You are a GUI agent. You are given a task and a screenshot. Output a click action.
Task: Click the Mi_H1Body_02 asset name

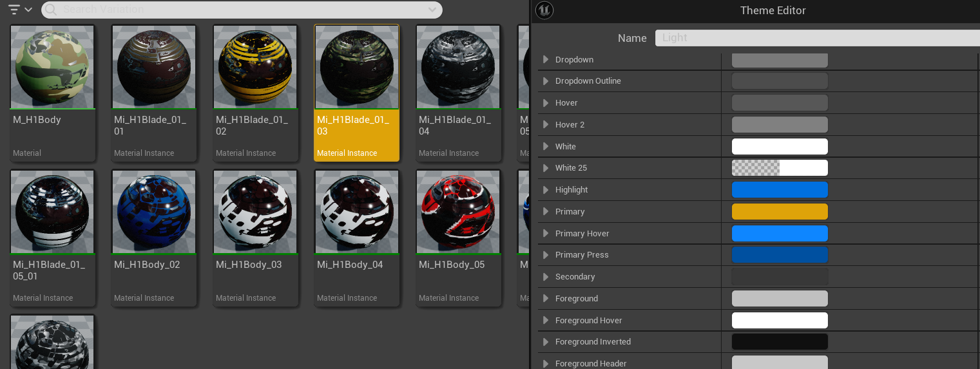pos(147,265)
